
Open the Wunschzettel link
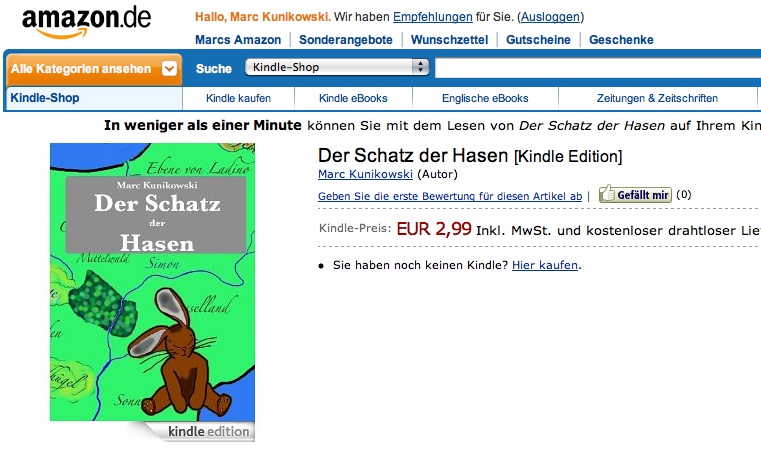(x=449, y=40)
